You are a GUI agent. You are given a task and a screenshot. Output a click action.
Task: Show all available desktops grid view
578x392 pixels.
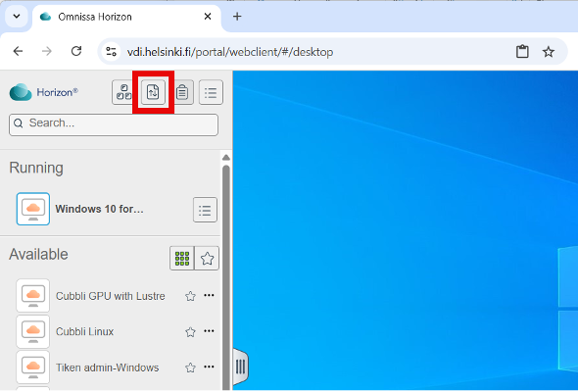pyautogui.click(x=182, y=259)
